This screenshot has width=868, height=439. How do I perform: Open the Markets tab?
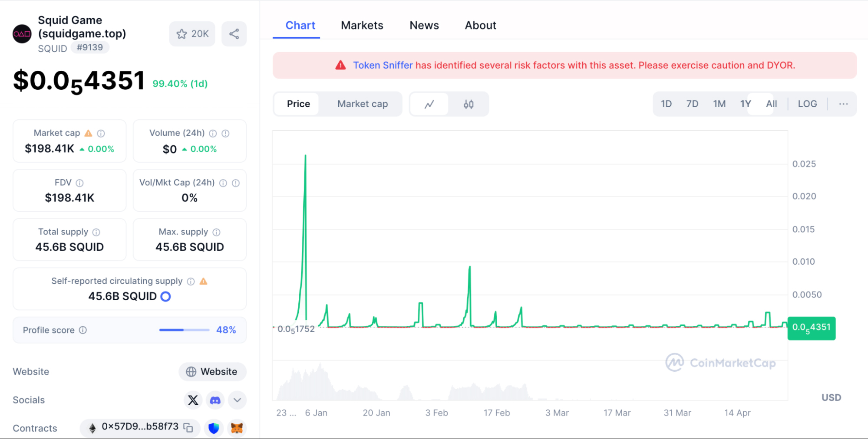[362, 26]
